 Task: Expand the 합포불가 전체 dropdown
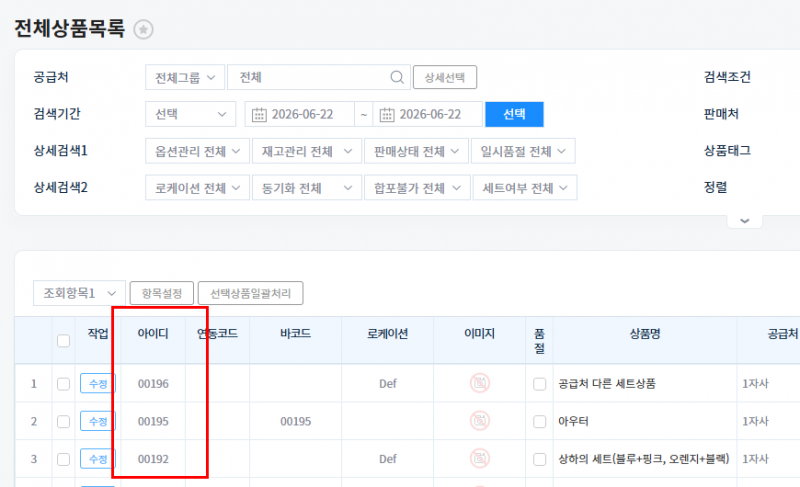(x=417, y=188)
